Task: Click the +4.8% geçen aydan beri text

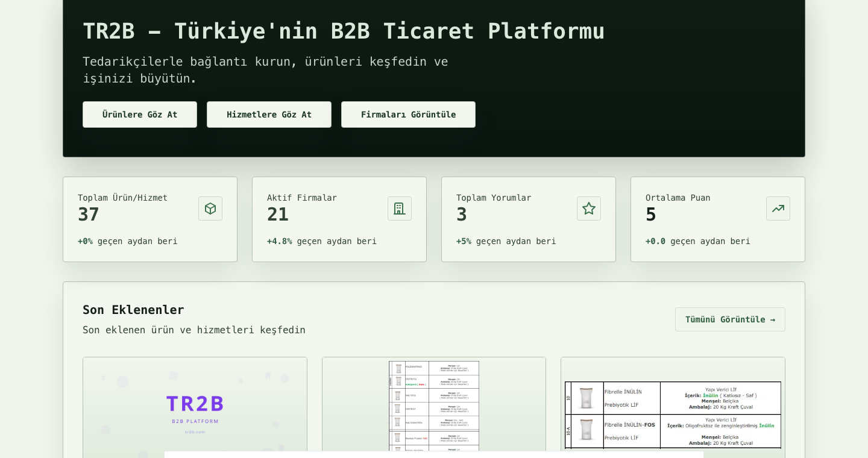Action: pyautogui.click(x=322, y=241)
